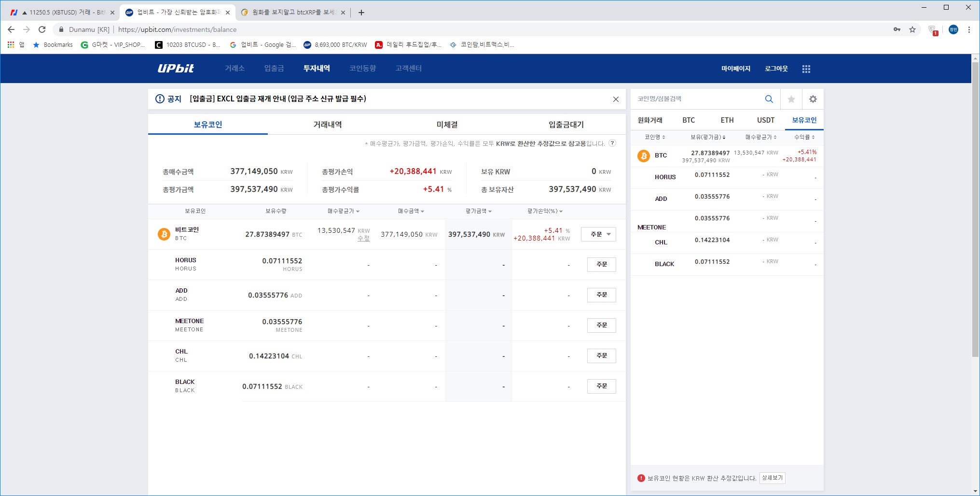Open the Chrome three-dot menu
980x496 pixels.
coord(969,29)
